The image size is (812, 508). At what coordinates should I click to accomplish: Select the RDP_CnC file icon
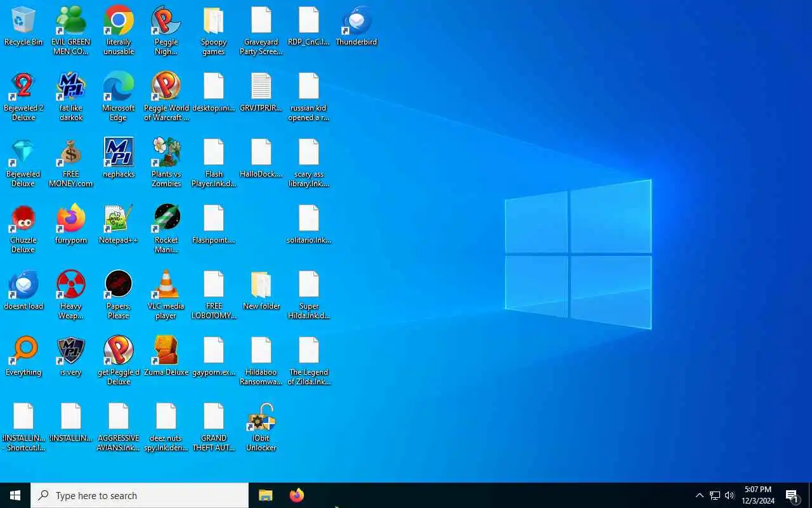pos(309,27)
